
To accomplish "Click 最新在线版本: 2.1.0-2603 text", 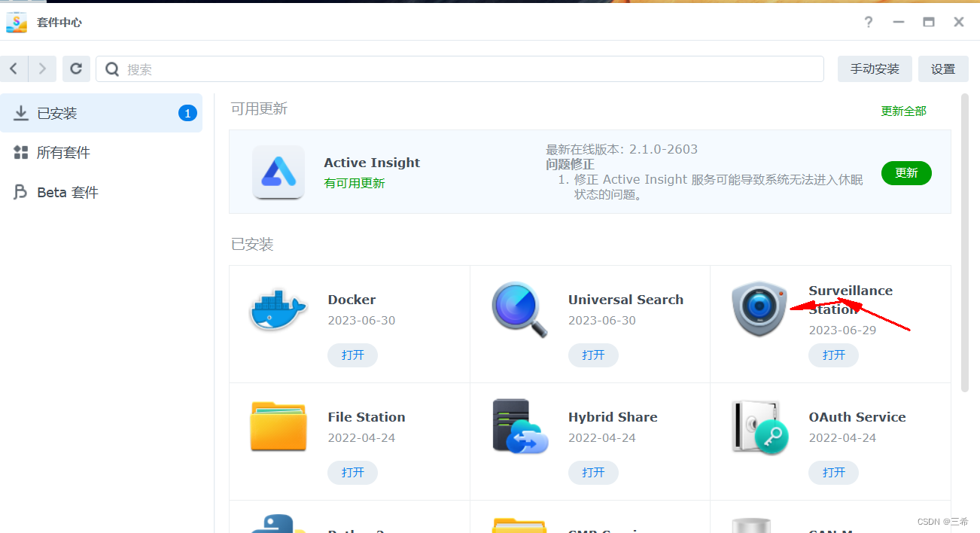I will (x=622, y=149).
